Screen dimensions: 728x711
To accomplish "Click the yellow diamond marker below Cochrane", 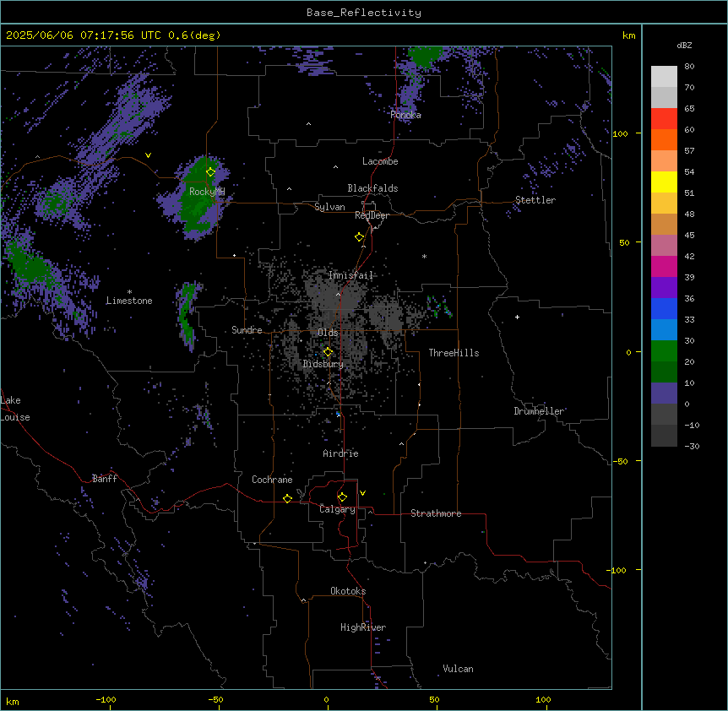I will pos(287,498).
